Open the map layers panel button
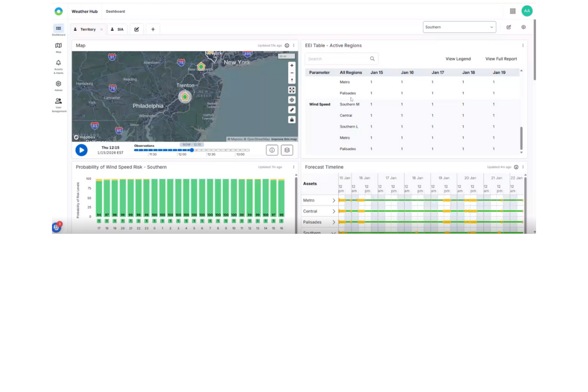Viewport: 588px width, 392px height. click(x=287, y=150)
